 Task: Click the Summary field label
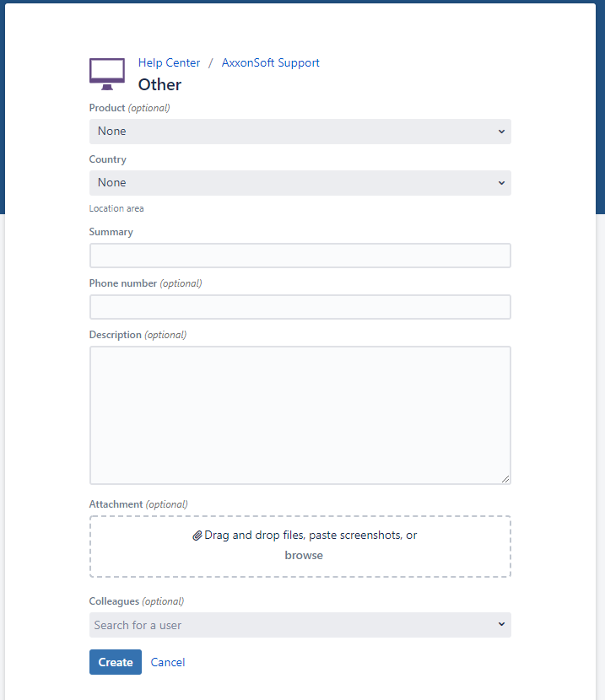pos(111,232)
